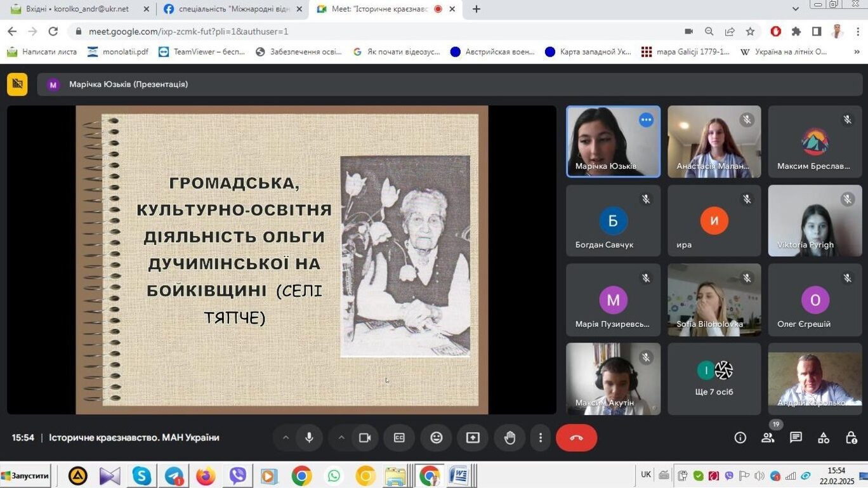Open host controls lock icon
The height and width of the screenshot is (488, 868).
[x=852, y=438]
